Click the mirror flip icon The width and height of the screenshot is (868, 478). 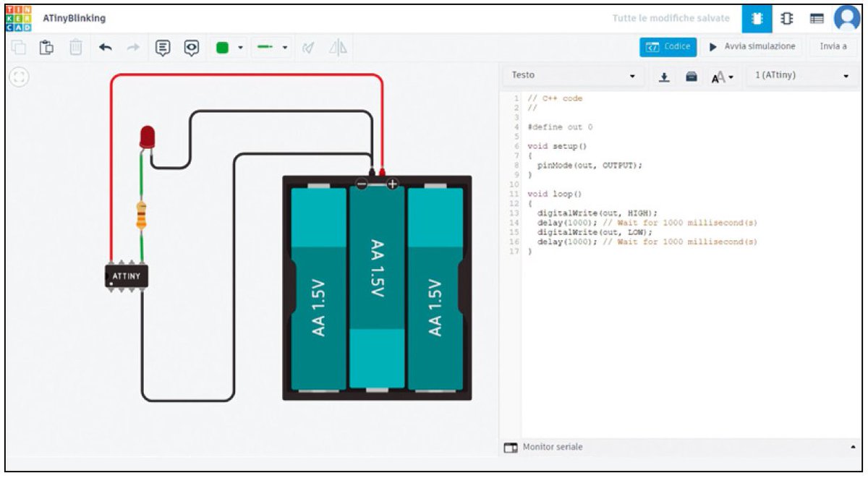pyautogui.click(x=338, y=48)
